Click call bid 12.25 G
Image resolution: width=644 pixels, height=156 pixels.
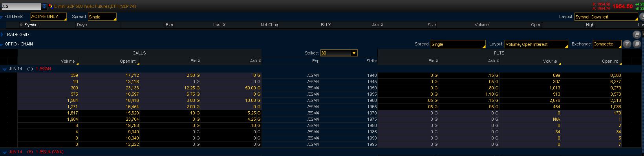coord(192,88)
